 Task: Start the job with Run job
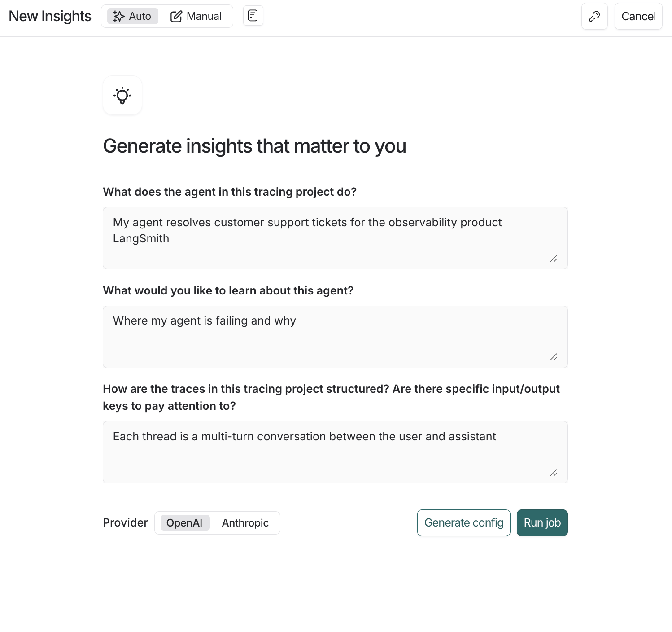coord(542,523)
